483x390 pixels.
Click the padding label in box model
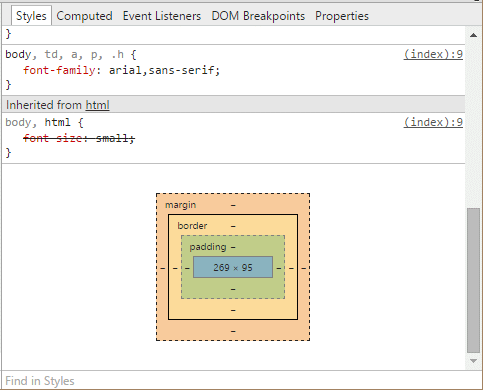208,247
